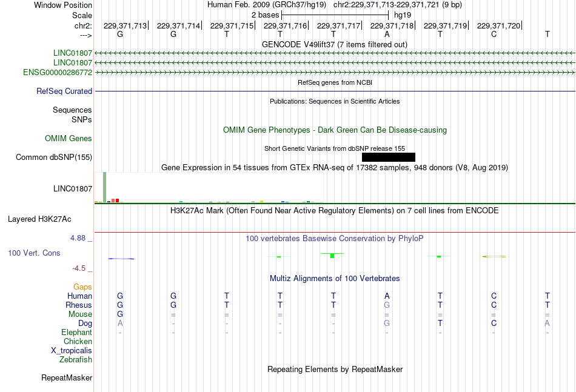Click the 4.88 PhyloP upper axis value
This screenshot has height=392, width=576.
point(78,238)
